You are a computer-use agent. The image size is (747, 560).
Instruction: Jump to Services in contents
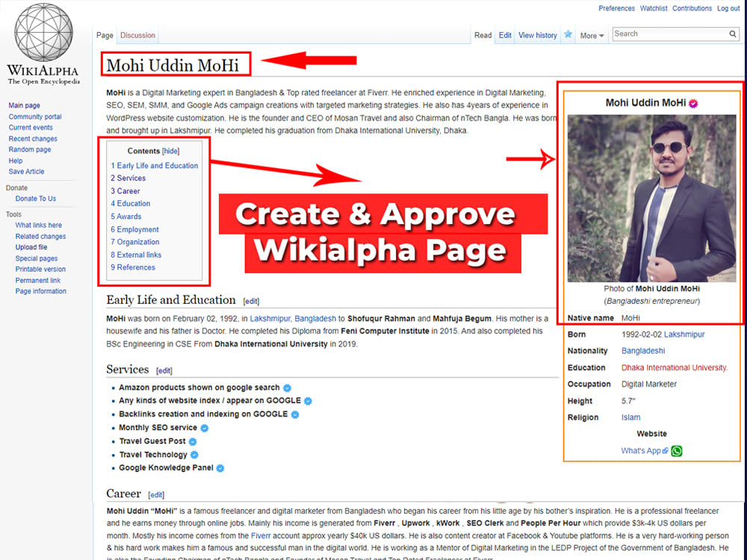click(128, 178)
